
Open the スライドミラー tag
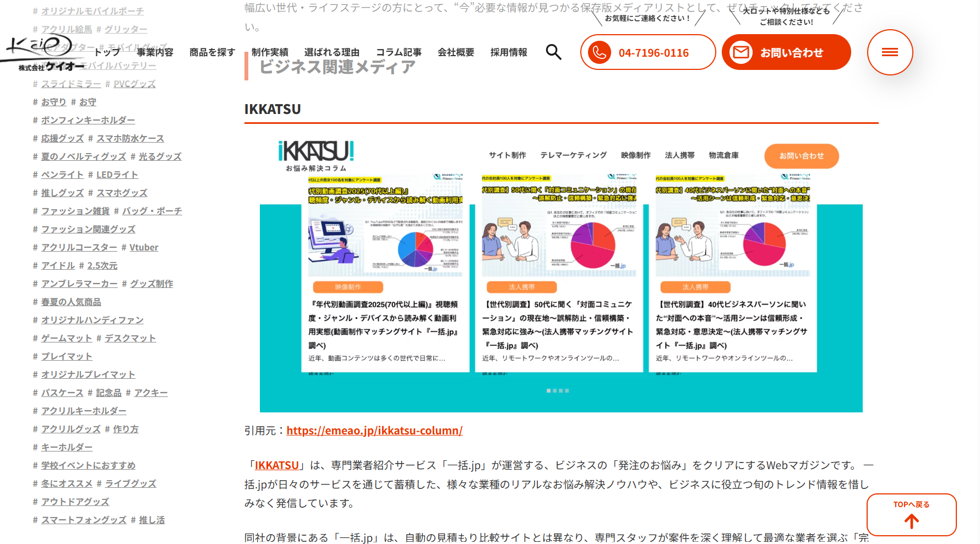(x=71, y=84)
